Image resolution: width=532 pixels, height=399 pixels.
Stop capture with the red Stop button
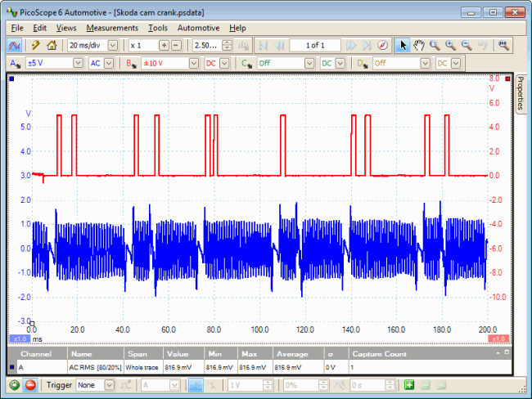click(x=30, y=385)
